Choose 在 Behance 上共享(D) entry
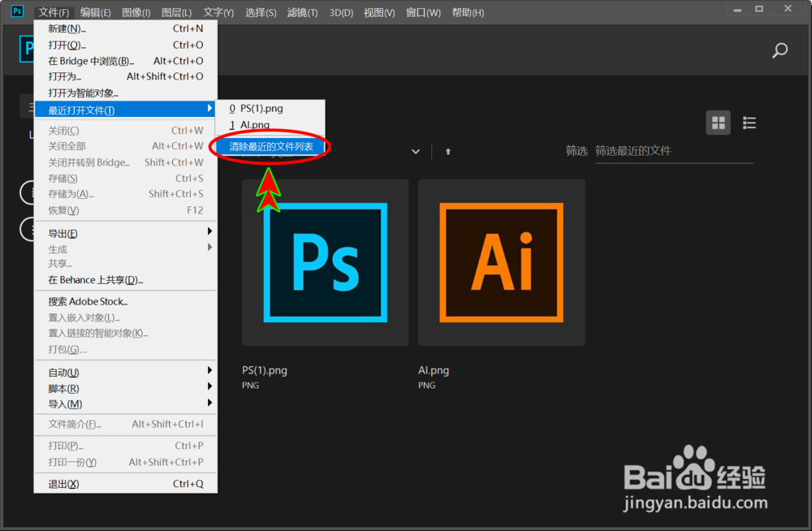 [x=125, y=280]
